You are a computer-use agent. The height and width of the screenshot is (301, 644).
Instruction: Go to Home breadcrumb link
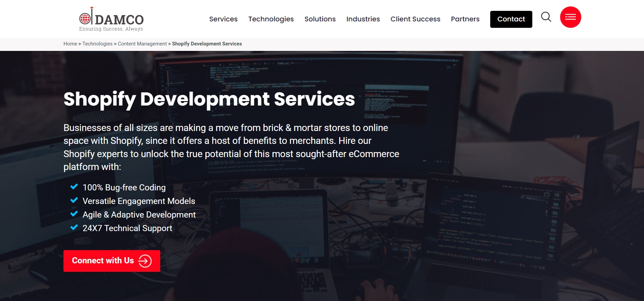(x=70, y=44)
